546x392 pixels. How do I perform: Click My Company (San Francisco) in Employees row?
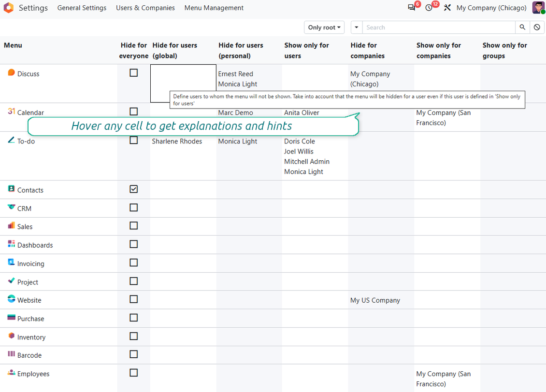pyautogui.click(x=443, y=379)
